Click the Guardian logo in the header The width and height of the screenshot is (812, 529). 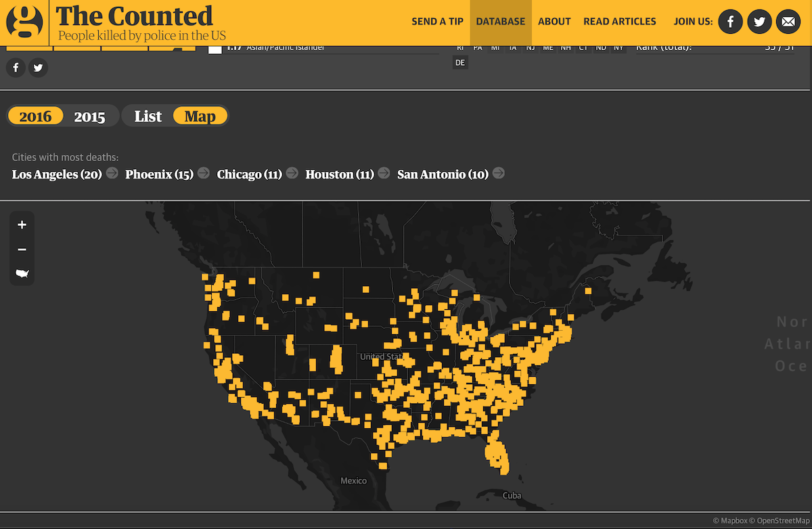tap(24, 22)
